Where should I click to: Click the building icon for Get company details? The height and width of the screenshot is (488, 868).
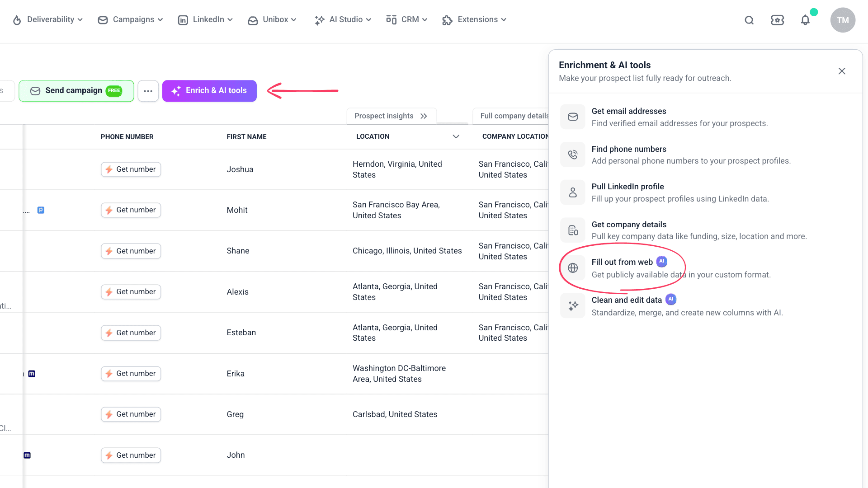(573, 230)
